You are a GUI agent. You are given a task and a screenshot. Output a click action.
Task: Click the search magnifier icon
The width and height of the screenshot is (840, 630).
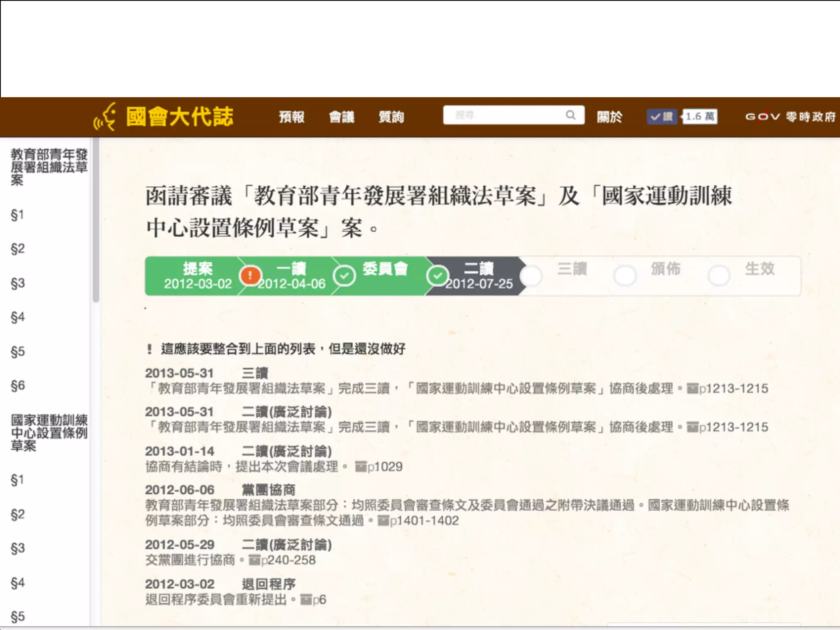tap(571, 115)
